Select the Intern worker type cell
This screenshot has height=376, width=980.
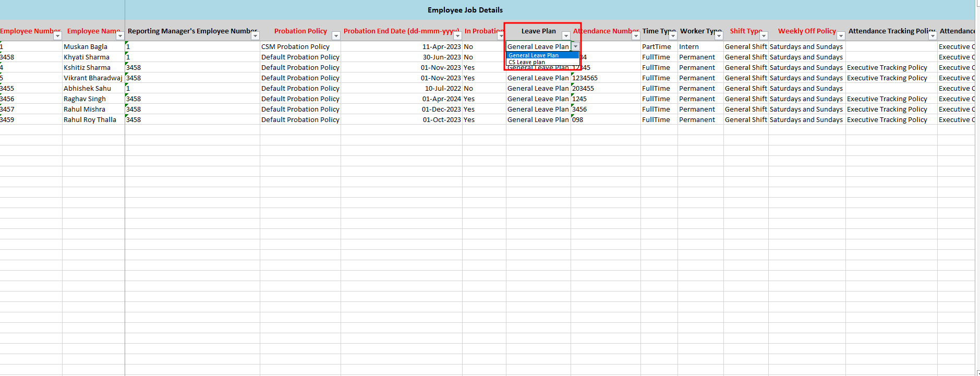point(688,46)
